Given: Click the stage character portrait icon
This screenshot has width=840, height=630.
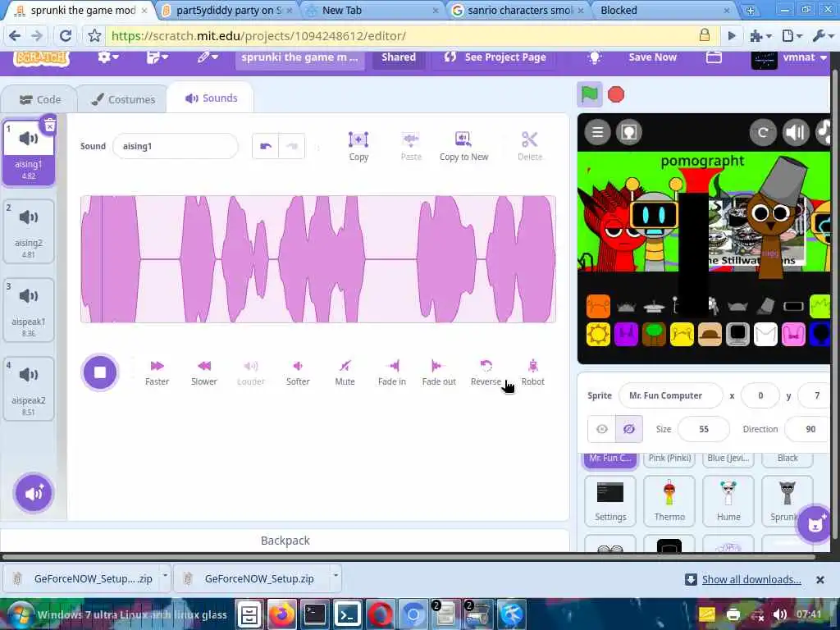Looking at the screenshot, I should click(x=629, y=132).
